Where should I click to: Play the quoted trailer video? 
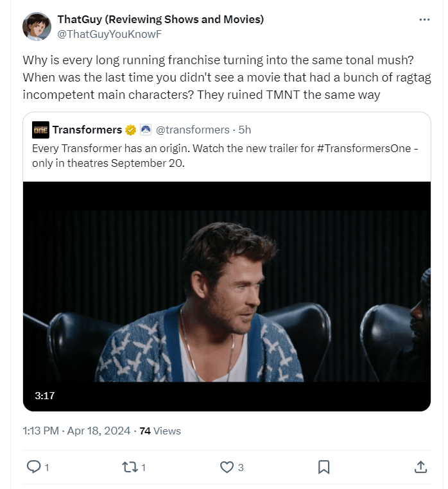tap(227, 296)
